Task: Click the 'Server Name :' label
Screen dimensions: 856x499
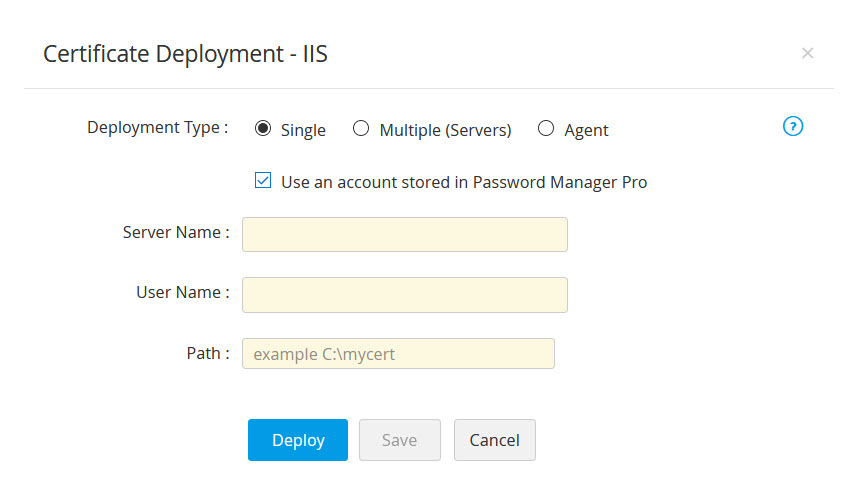Action: coord(176,232)
